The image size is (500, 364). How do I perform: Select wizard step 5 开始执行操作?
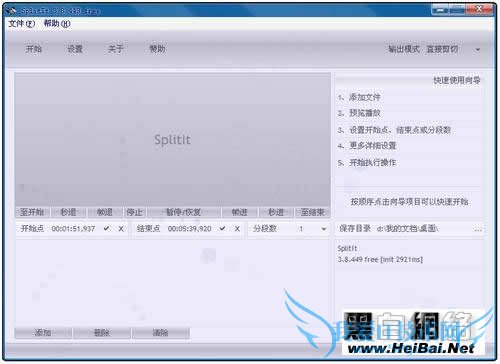(x=367, y=163)
